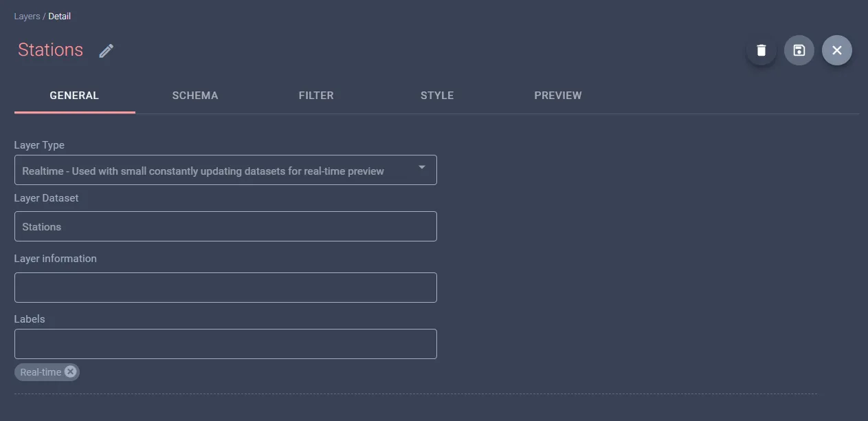868x421 pixels.
Task: Focus the Layer Dataset field containing Stations
Action: (225, 226)
